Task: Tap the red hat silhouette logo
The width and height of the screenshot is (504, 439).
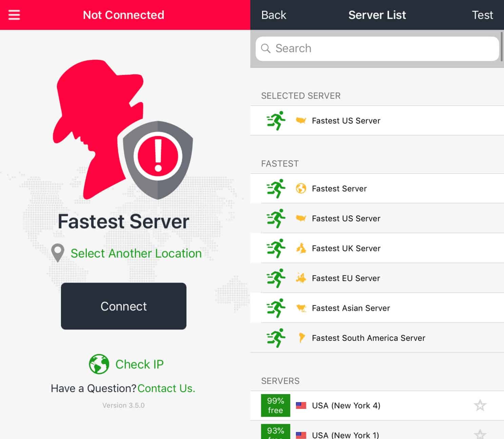Action: (98, 129)
